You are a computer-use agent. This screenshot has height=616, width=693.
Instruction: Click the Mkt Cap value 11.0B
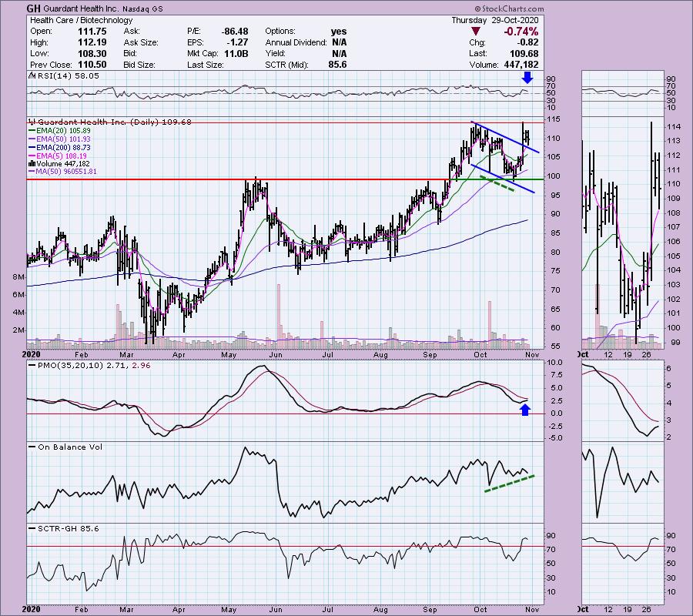[236, 53]
